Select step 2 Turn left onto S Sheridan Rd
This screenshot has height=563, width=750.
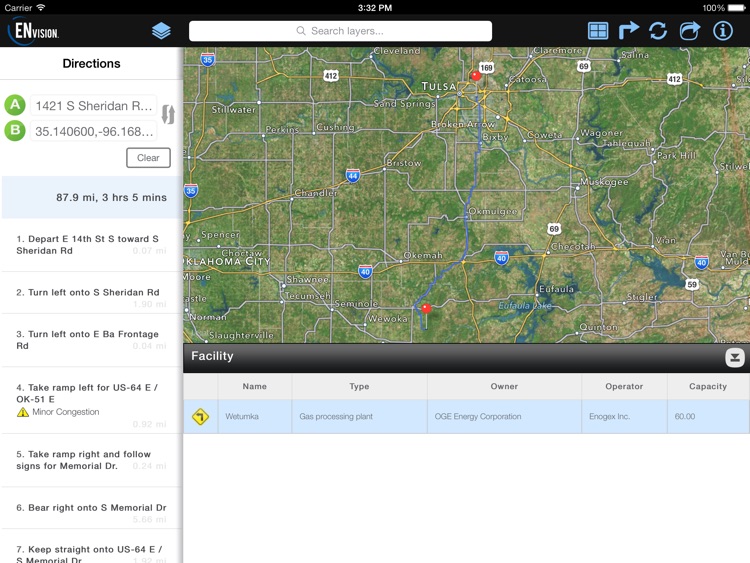coord(92,293)
